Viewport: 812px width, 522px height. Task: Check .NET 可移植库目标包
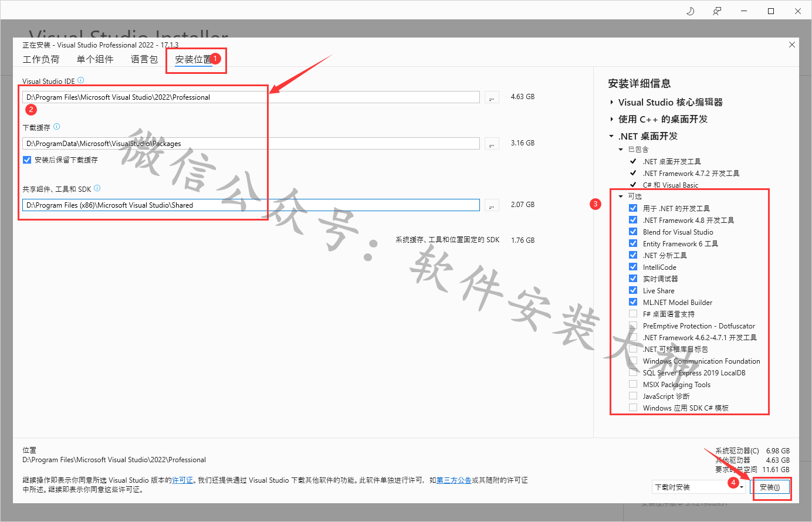(633, 349)
